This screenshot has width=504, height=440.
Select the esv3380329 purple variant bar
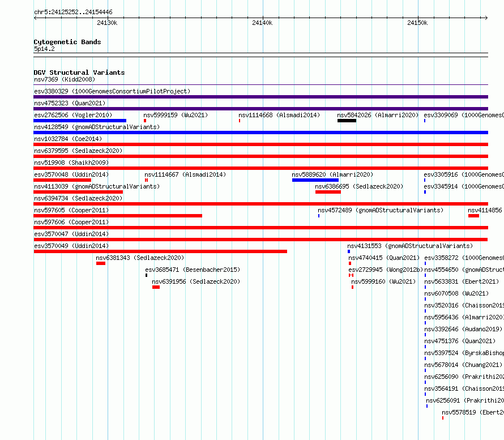(260, 97)
